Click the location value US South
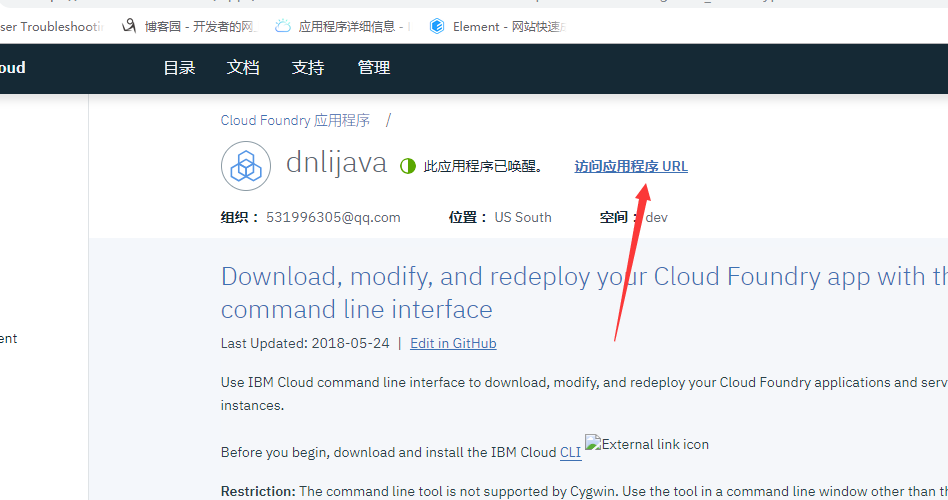 [x=523, y=218]
